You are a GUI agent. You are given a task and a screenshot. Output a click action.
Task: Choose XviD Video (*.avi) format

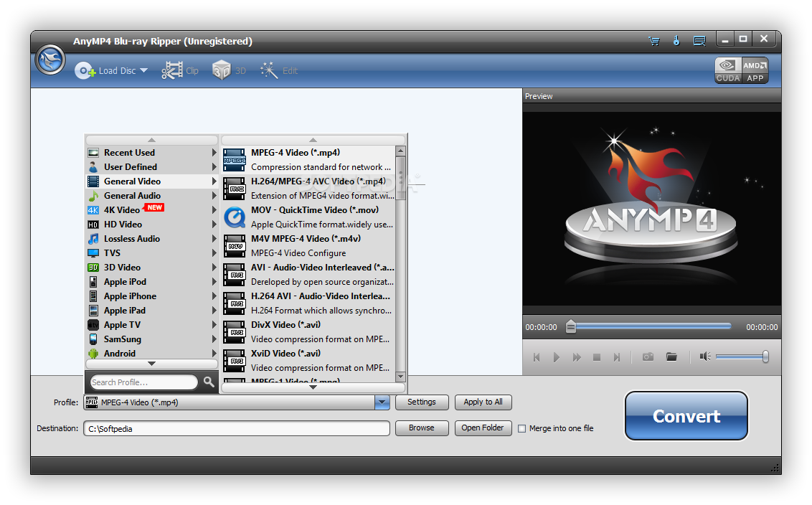(308, 361)
